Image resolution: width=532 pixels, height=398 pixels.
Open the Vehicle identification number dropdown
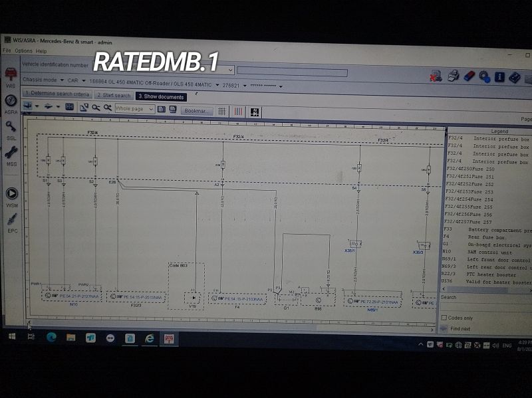231,70
